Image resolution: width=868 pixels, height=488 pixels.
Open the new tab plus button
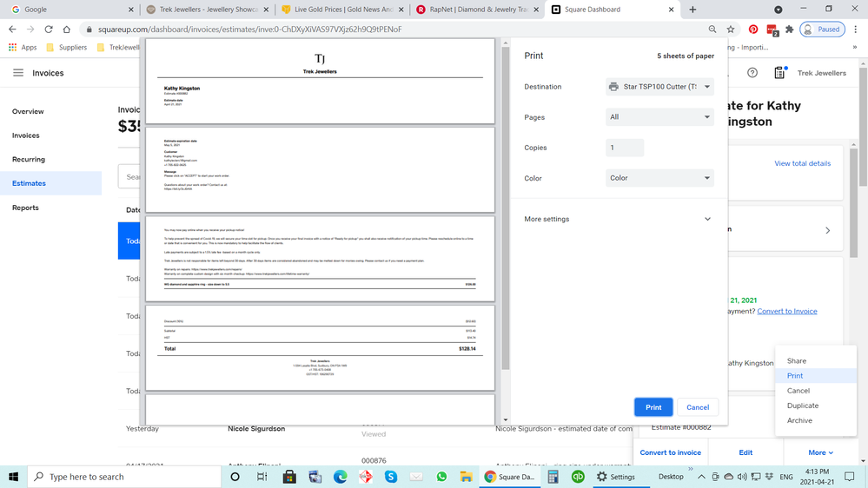click(x=692, y=10)
